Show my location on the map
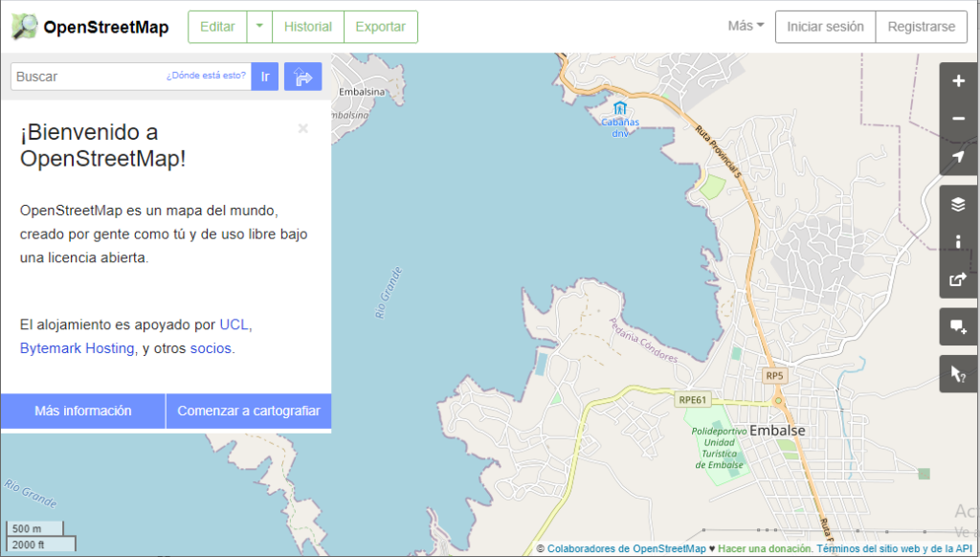The width and height of the screenshot is (980, 557). pyautogui.click(x=958, y=157)
